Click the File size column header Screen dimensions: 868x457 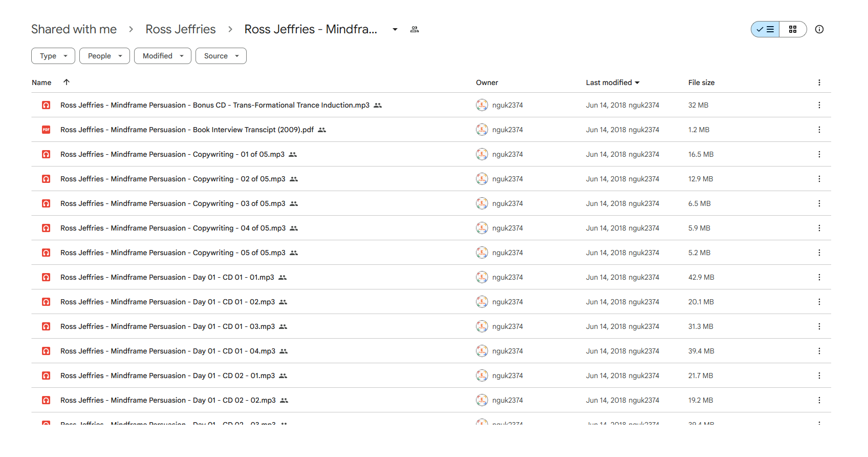point(701,82)
